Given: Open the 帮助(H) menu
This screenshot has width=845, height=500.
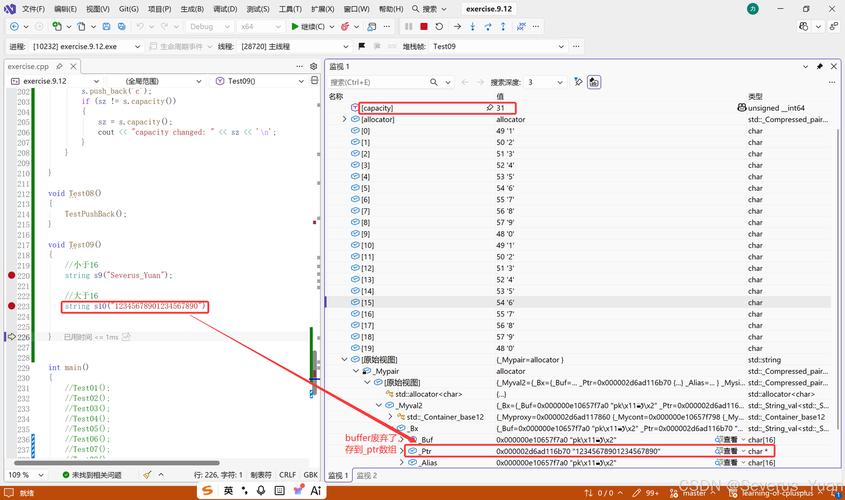Looking at the screenshot, I should tap(391, 9).
